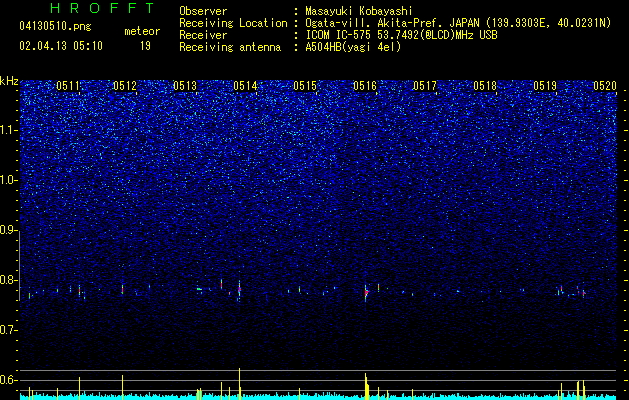Click the Receiving antenna label
Viewport: 629px width, 400px height.
point(230,47)
